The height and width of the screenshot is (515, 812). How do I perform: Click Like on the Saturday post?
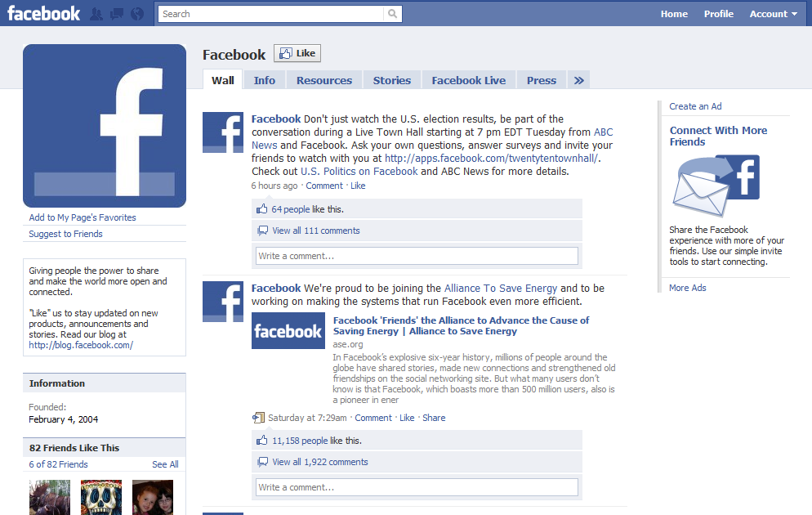407,418
